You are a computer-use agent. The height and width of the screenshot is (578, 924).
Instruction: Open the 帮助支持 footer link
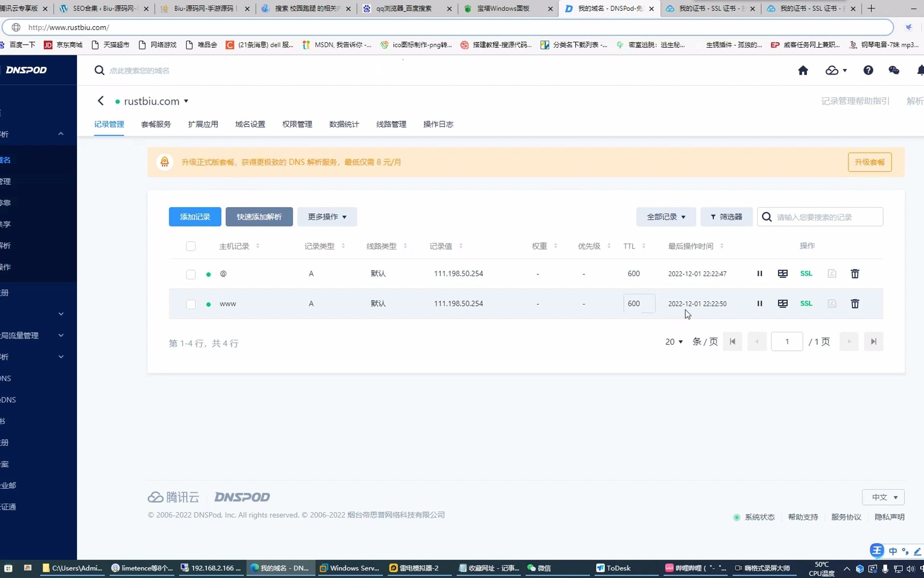point(803,517)
